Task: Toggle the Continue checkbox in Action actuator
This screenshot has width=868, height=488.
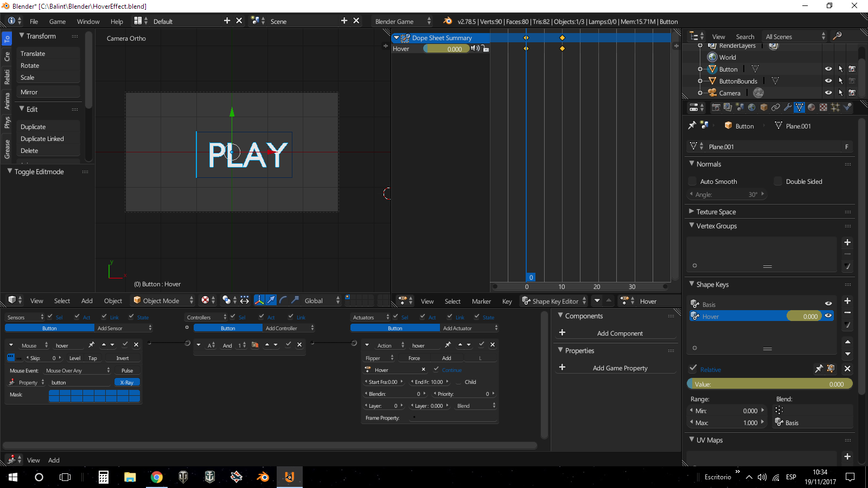Action: [x=436, y=369]
